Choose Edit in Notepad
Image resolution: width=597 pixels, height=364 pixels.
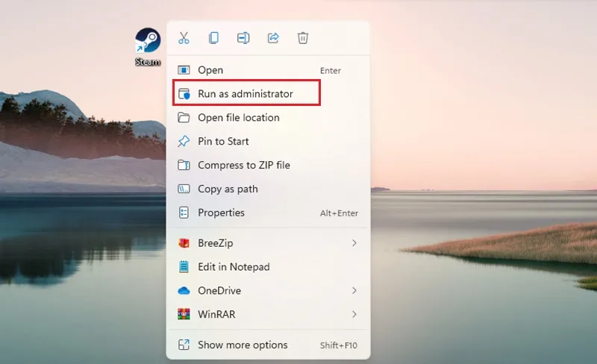click(268, 266)
